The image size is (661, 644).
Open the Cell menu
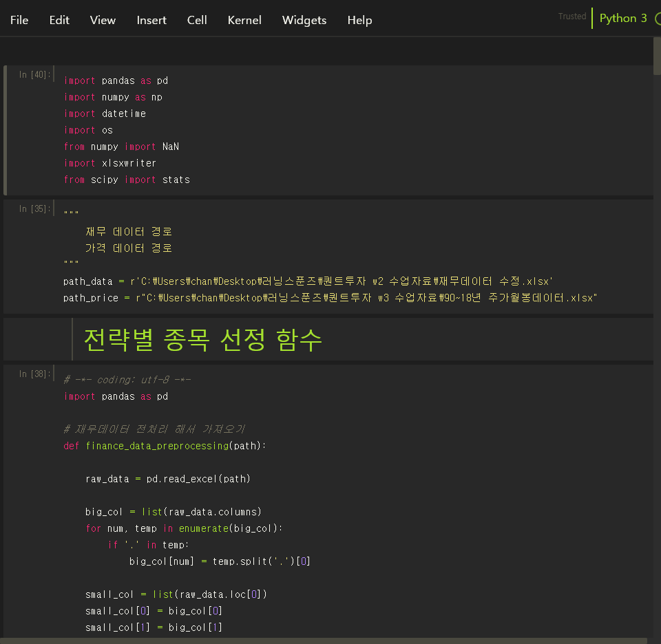click(197, 20)
